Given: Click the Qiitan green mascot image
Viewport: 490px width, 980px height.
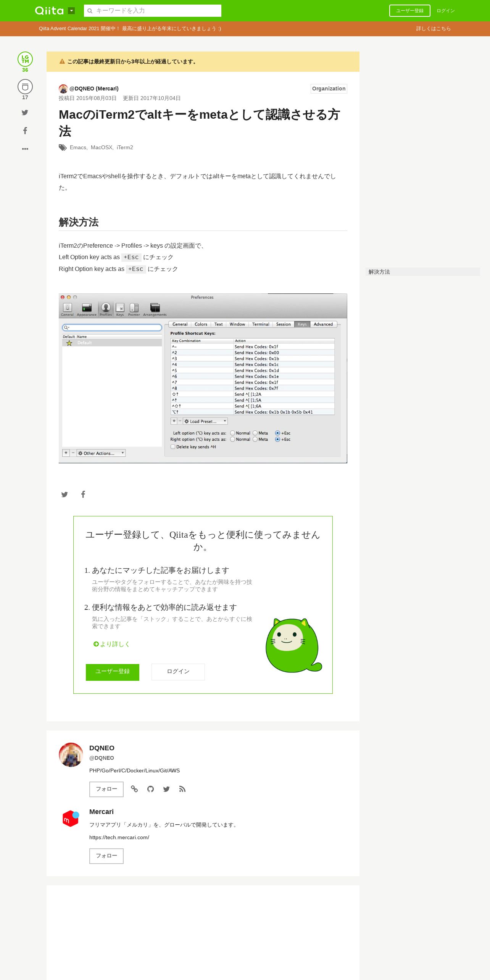Looking at the screenshot, I should [293, 645].
